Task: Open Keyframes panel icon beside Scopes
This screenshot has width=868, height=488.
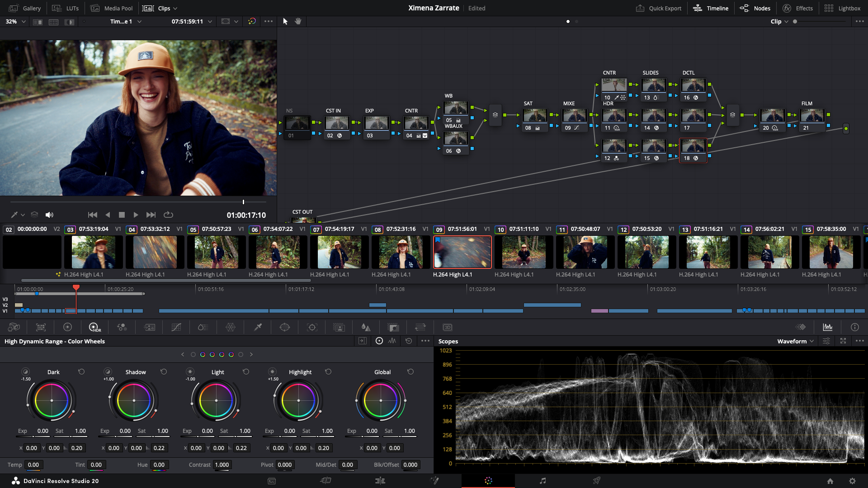Action: tap(801, 327)
